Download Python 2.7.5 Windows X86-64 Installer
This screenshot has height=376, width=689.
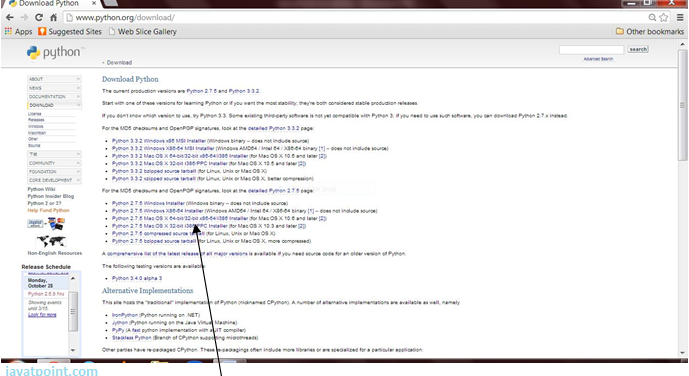[157, 211]
